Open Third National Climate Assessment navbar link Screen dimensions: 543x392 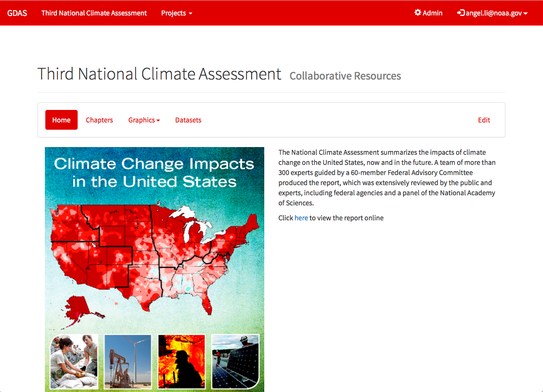(94, 13)
